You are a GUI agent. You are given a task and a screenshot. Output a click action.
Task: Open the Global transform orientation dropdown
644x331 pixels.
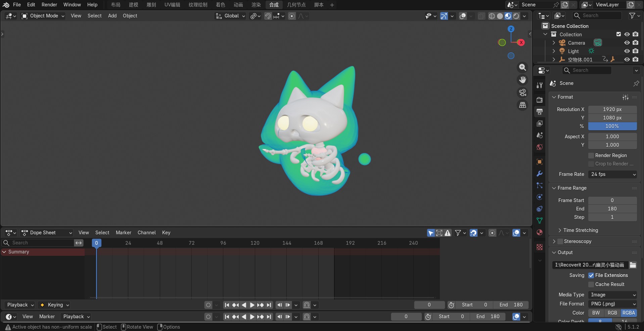pyautogui.click(x=230, y=16)
